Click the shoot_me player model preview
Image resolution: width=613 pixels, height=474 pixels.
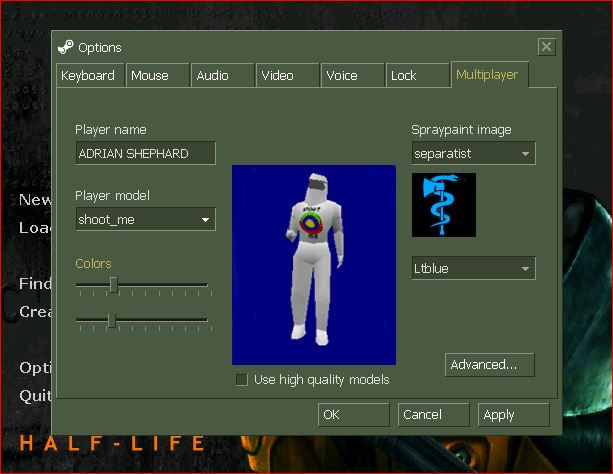point(314,265)
